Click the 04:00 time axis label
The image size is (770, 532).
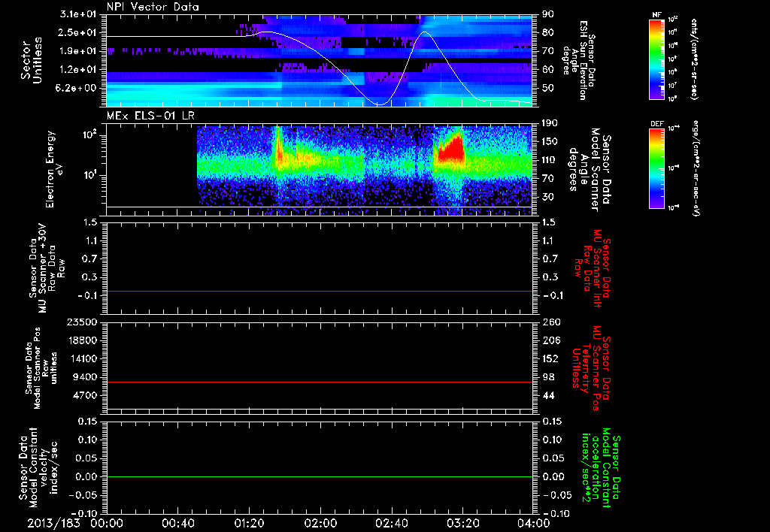[534, 523]
